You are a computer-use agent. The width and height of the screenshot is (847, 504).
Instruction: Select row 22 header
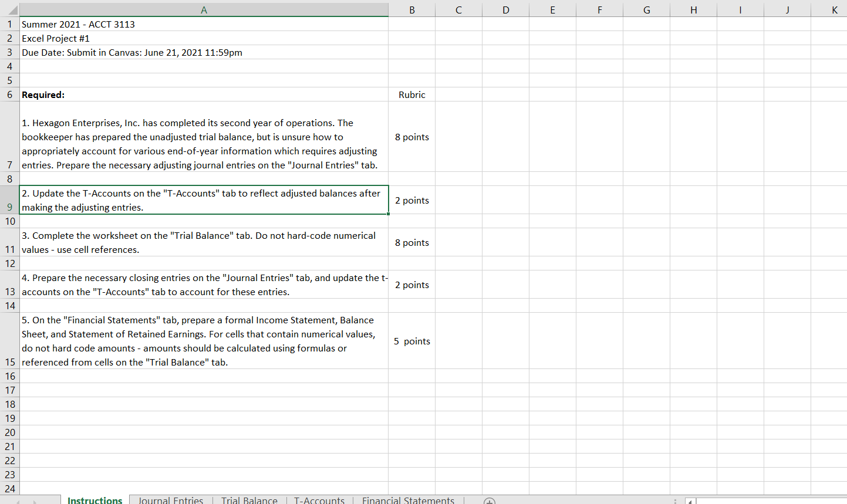(x=9, y=461)
